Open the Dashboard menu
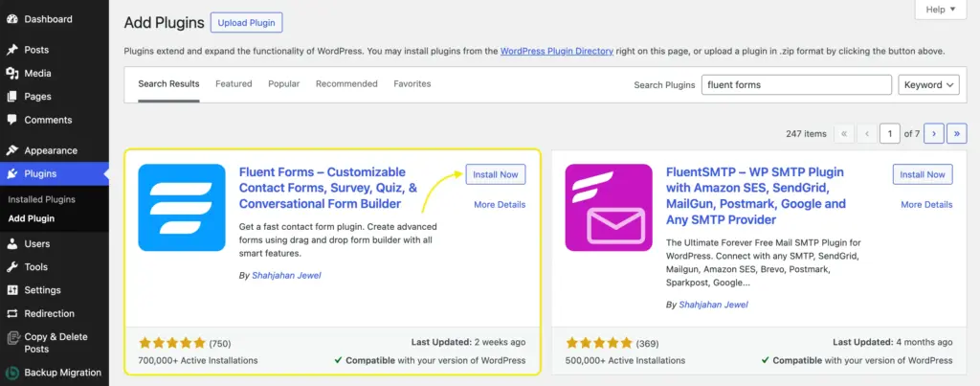980x386 pixels. 55,19
